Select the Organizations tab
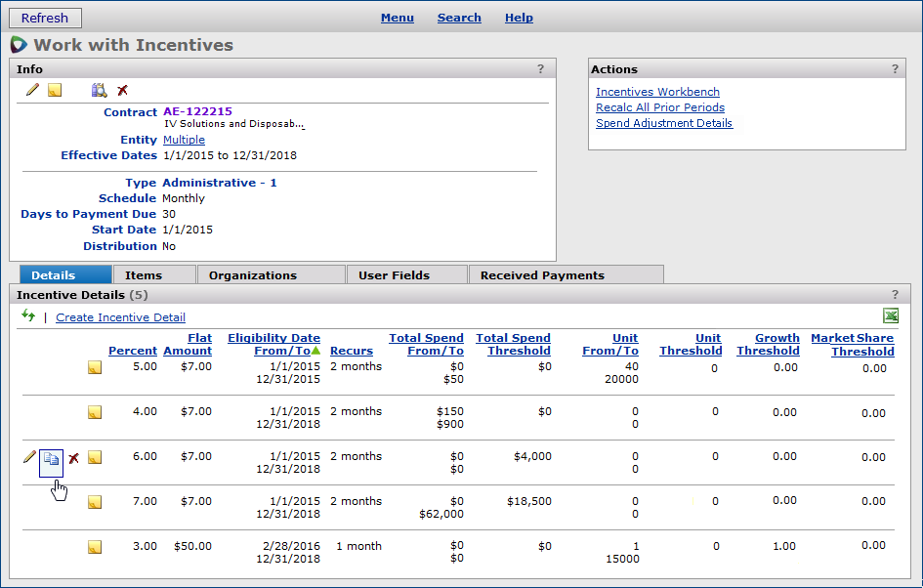The image size is (923, 588). tap(252, 275)
